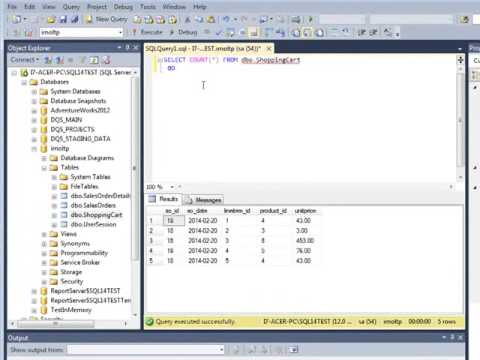480x360 pixels.
Task: Open File folder icon in toolbar
Action: pyautogui.click(x=51, y=20)
